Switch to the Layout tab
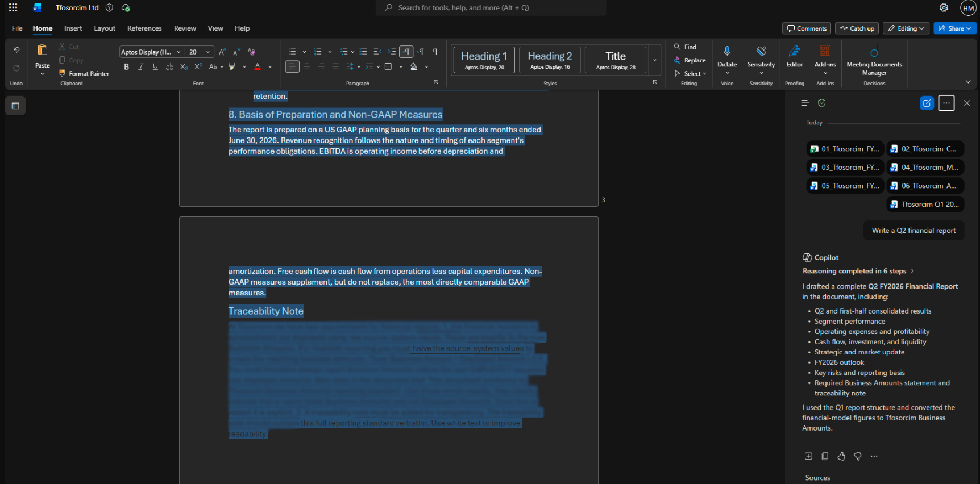This screenshot has width=980, height=484. tap(105, 28)
